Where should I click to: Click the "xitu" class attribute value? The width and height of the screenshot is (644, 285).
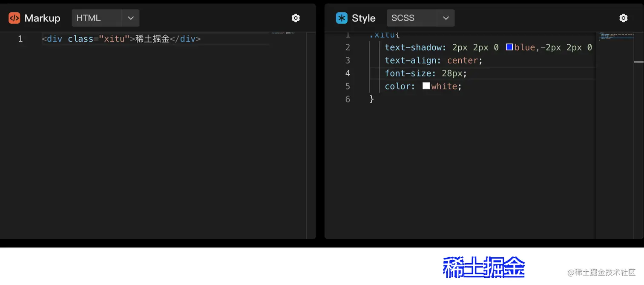(114, 39)
